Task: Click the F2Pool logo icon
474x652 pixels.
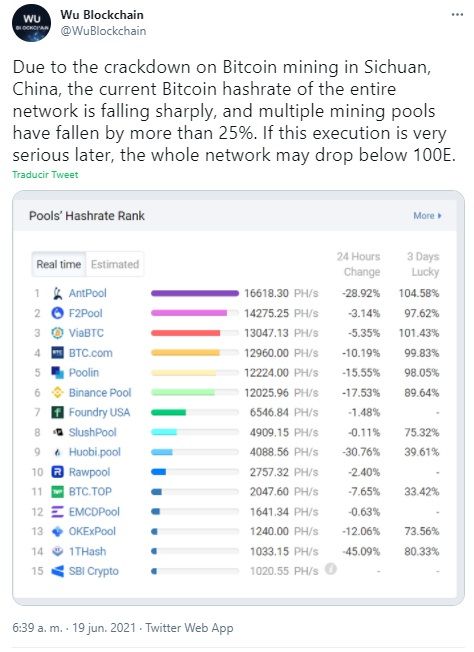Action: click(57, 313)
